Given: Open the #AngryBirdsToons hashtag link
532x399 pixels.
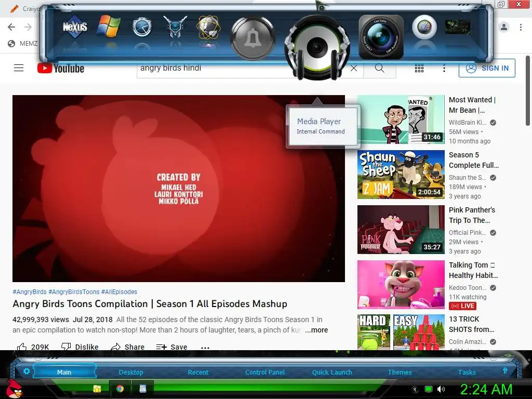Looking at the screenshot, I should coord(74,292).
